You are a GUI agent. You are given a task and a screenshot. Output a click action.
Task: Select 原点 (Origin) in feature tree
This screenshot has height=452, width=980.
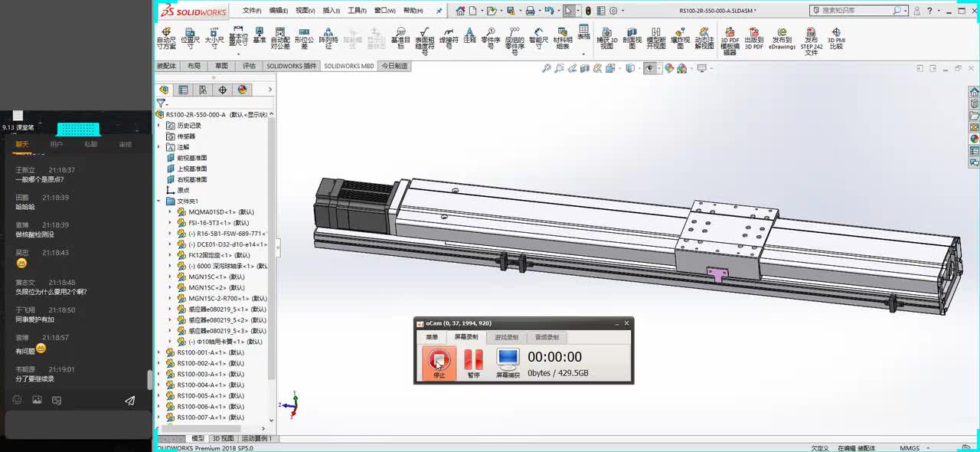(183, 190)
